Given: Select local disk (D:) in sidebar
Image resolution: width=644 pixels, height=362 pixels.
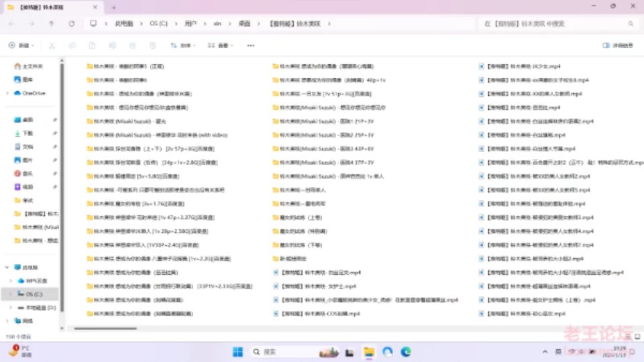Looking at the screenshot, I should 36,308.
